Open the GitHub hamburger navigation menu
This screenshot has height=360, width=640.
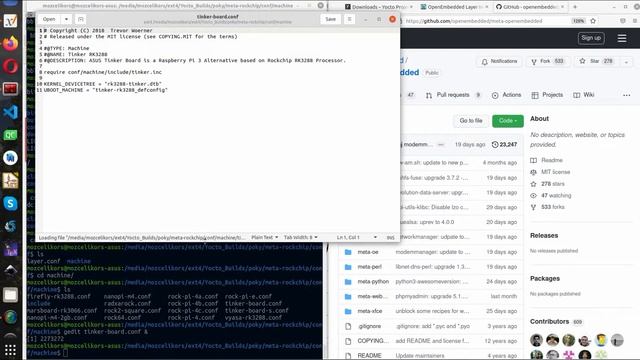[622, 38]
